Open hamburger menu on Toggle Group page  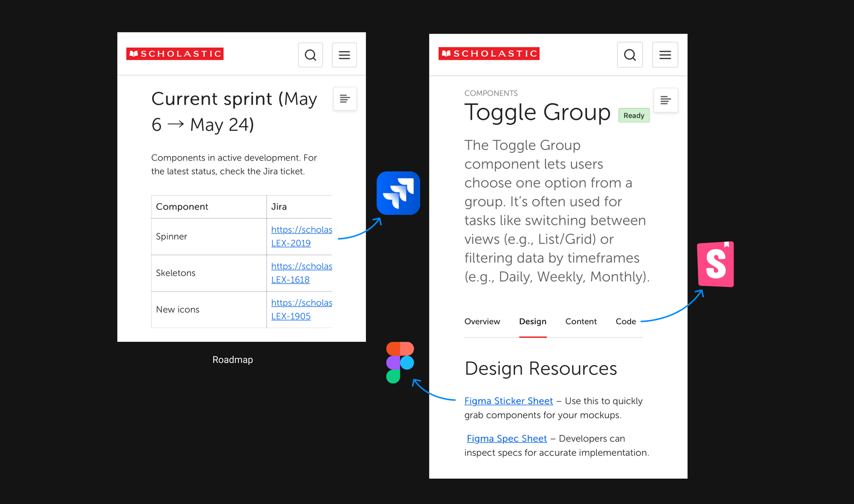(665, 55)
